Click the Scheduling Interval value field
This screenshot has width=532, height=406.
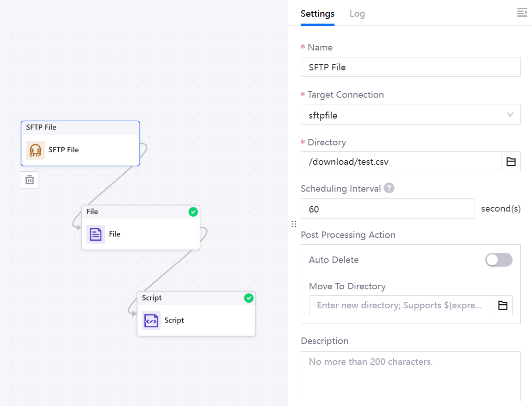pos(387,209)
